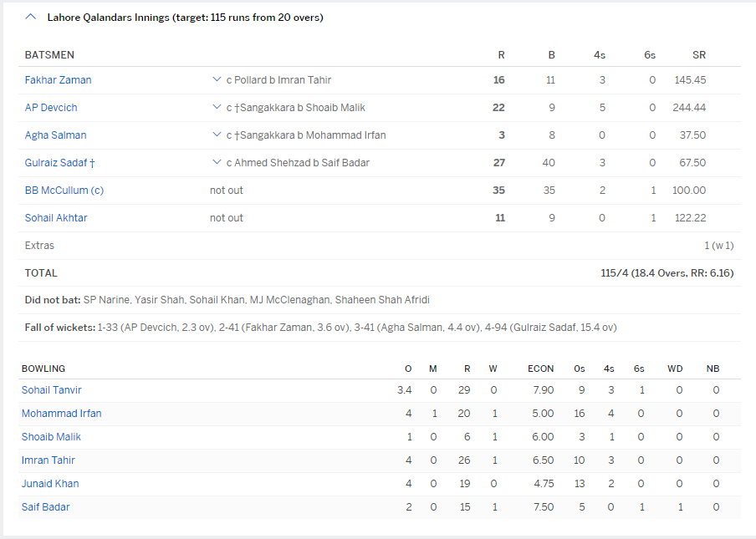Image resolution: width=756 pixels, height=539 pixels.
Task: Open Sohail Akhtar batsman link
Action: tap(56, 218)
